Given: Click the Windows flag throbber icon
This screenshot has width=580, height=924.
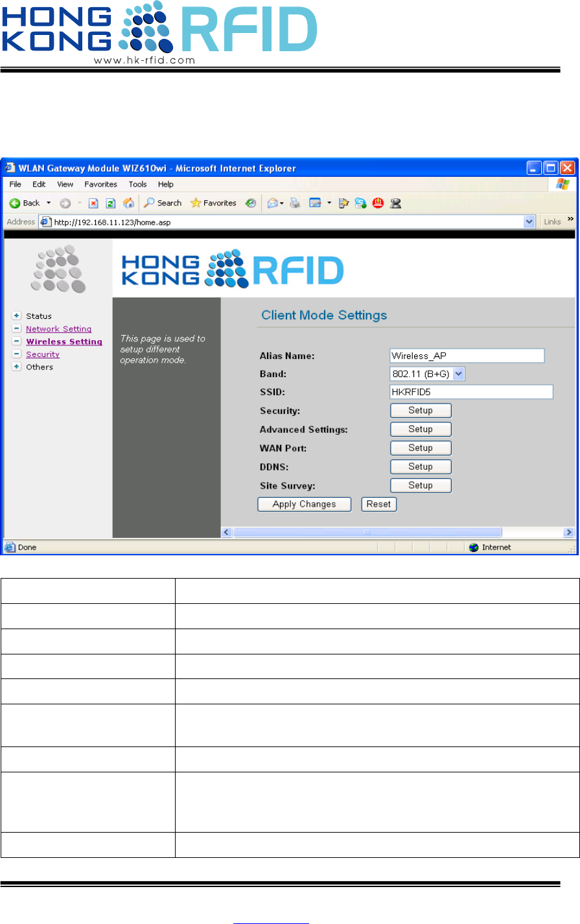Looking at the screenshot, I should 562,185.
